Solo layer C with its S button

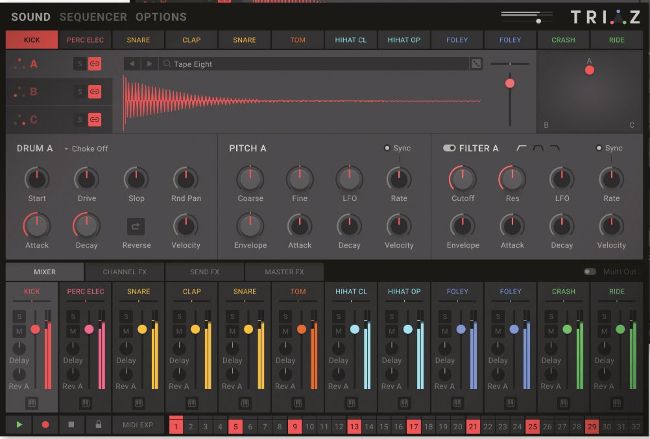[x=80, y=120]
